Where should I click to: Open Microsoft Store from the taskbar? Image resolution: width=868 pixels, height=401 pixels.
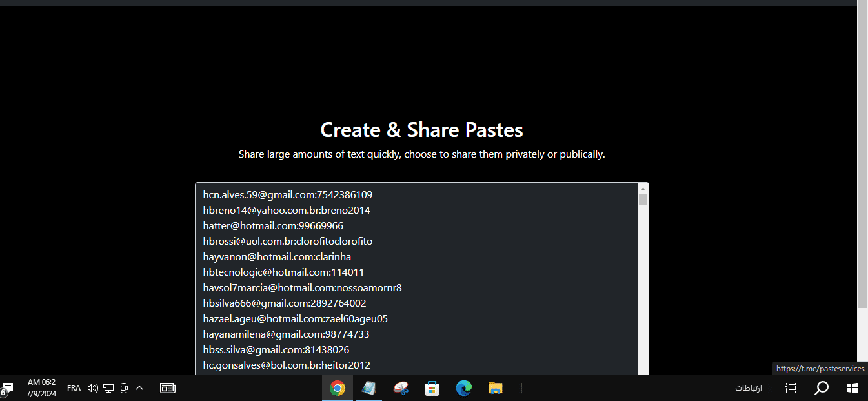[432, 388]
